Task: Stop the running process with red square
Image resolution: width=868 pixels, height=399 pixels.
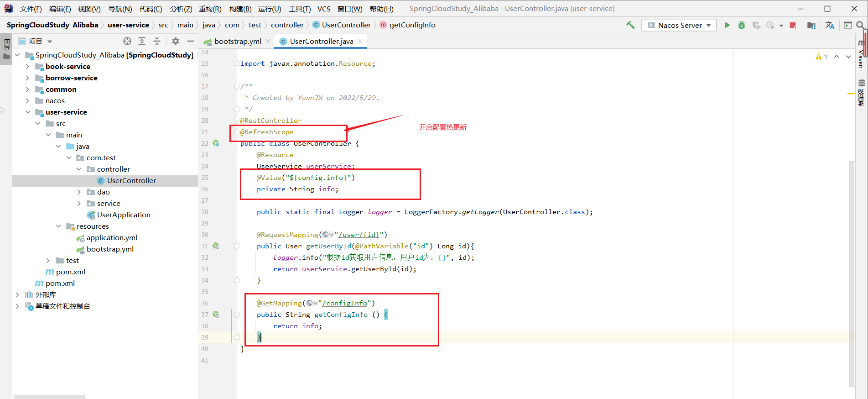Action: click(793, 25)
